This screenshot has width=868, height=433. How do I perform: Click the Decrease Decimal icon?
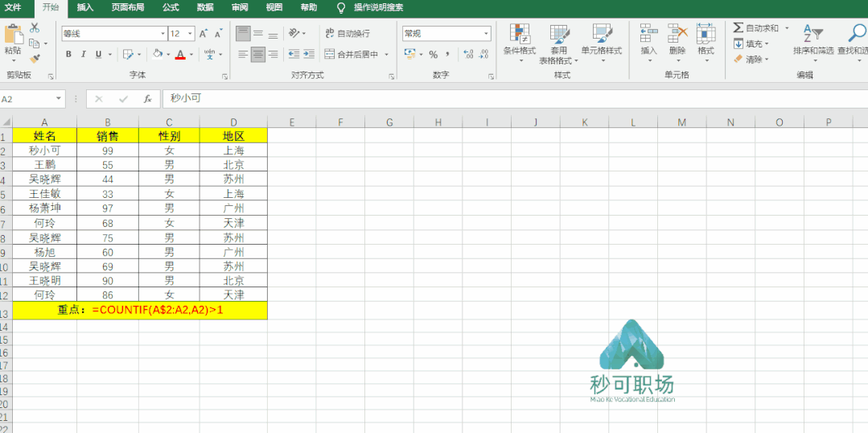pos(483,54)
